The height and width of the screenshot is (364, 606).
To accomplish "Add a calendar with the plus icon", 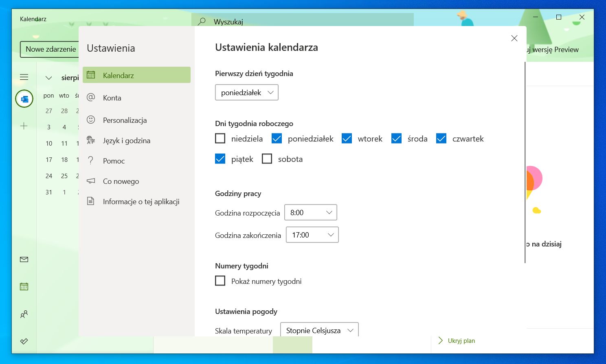I will (x=24, y=126).
